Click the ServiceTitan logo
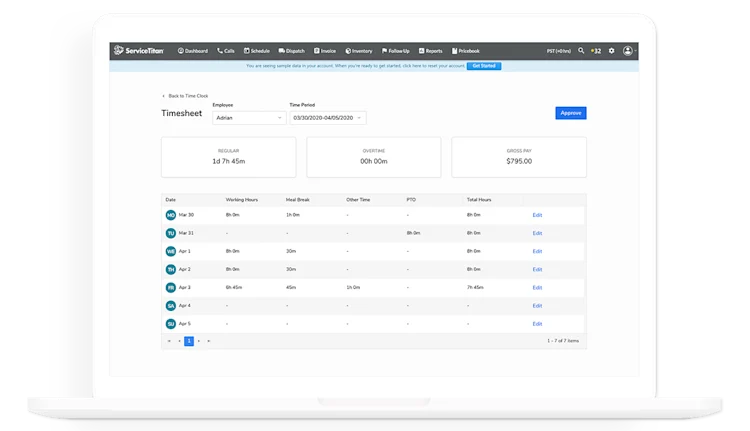The height and width of the screenshot is (431, 750). pos(139,50)
